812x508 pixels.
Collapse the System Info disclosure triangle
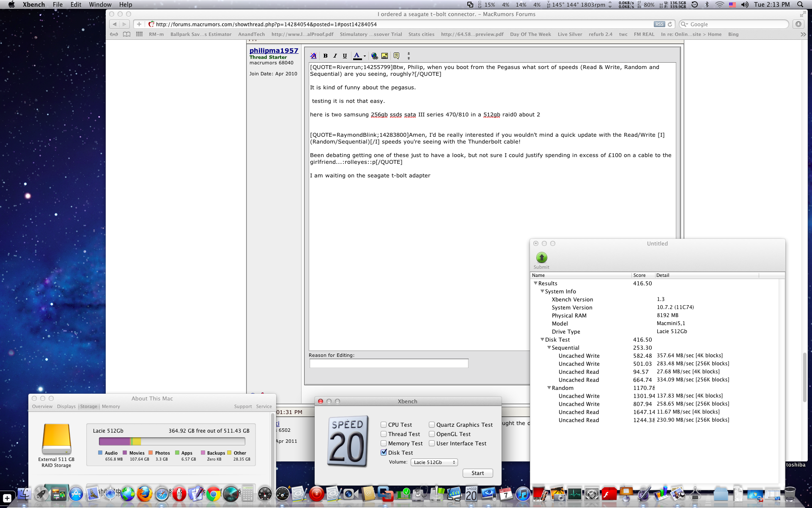click(542, 291)
